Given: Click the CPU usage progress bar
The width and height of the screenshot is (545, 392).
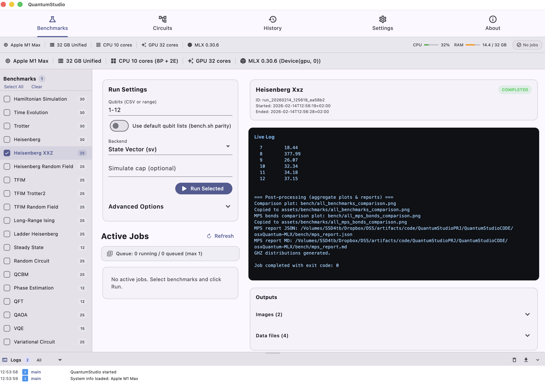Looking at the screenshot, I should pyautogui.click(x=431, y=45).
